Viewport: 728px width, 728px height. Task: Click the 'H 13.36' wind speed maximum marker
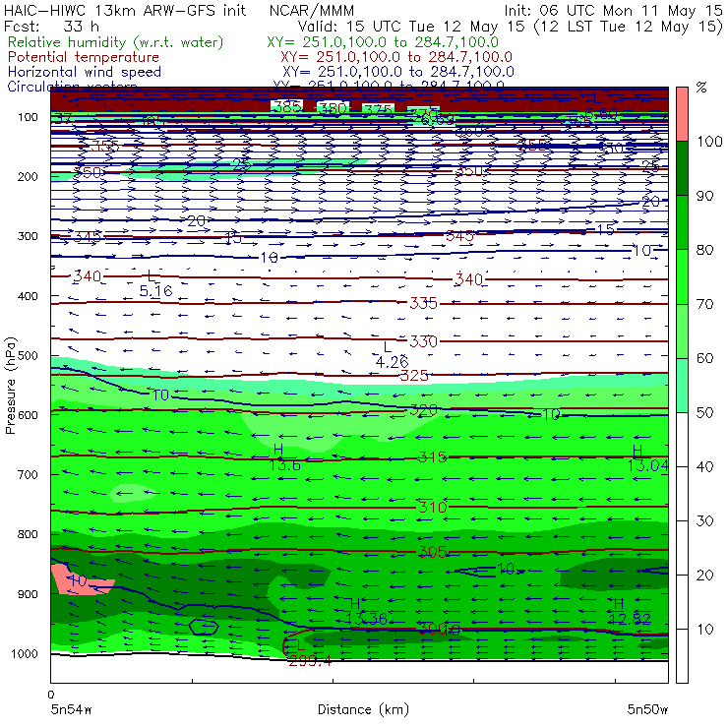pos(366,612)
